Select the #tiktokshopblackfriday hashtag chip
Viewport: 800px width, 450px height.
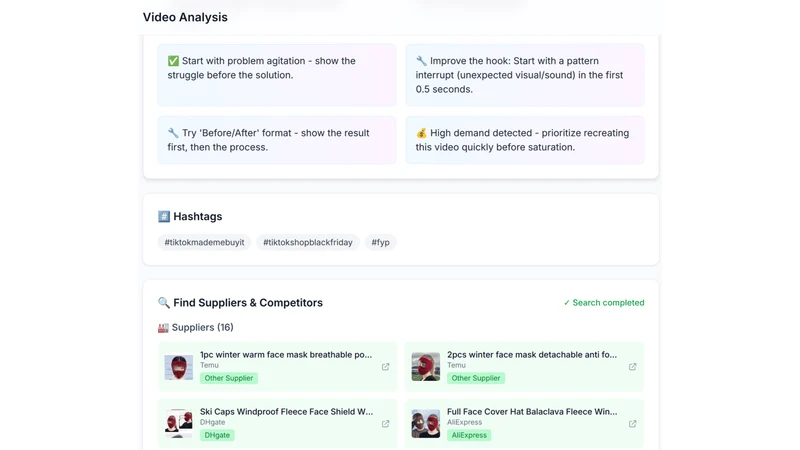point(308,242)
